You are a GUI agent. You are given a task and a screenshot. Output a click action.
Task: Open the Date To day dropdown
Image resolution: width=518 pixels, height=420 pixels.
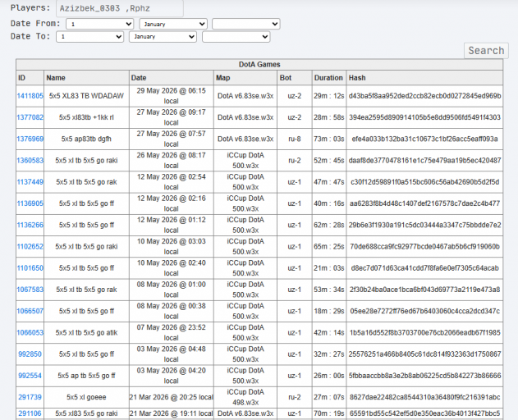pyautogui.click(x=89, y=37)
